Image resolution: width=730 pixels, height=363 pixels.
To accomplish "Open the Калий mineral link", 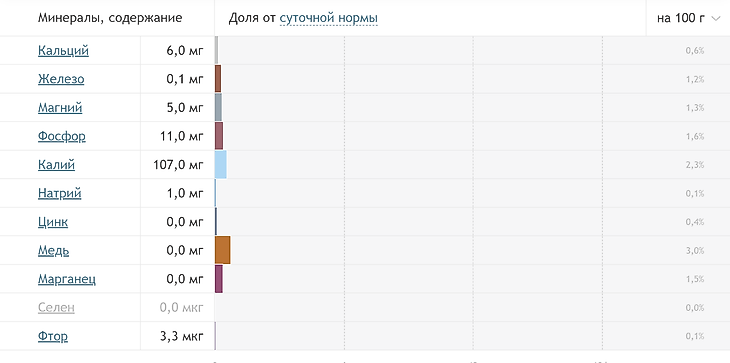I will tap(56, 165).
